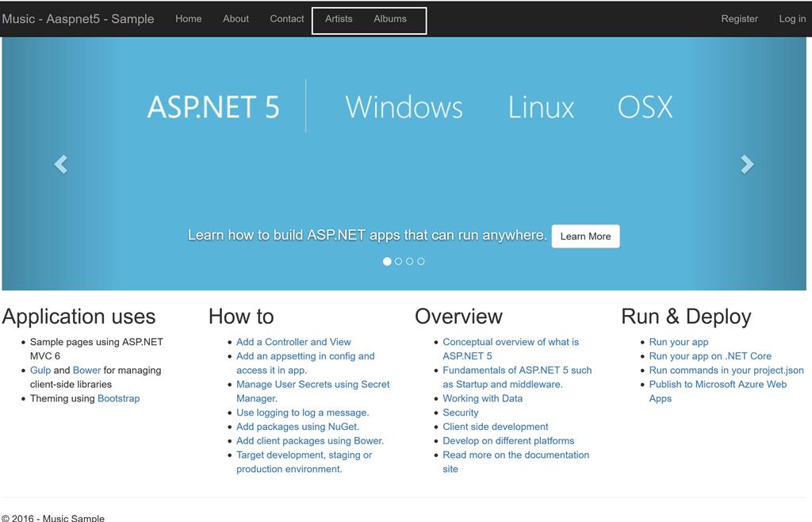
Task: Select the third carousel indicator dot
Action: (x=410, y=262)
